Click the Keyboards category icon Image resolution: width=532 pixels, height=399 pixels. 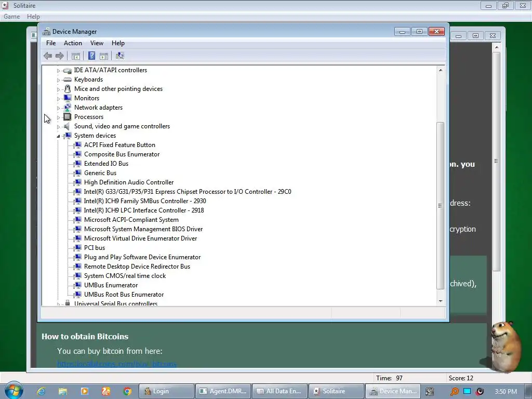[68, 79]
